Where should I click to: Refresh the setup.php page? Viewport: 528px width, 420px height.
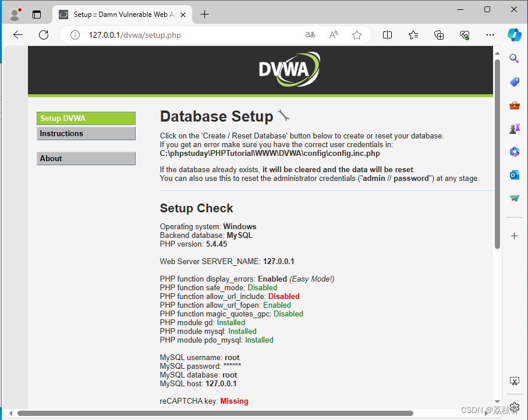44,35
